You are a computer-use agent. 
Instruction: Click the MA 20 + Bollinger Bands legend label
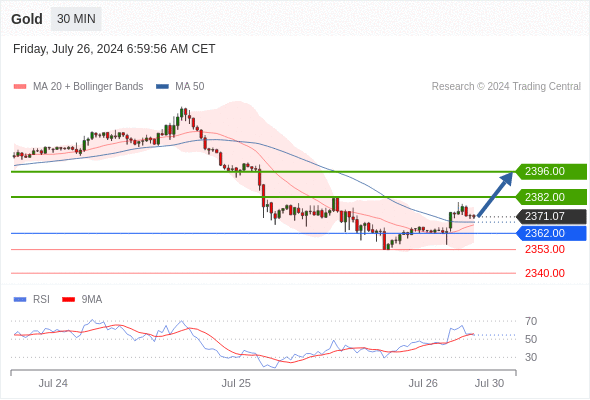point(88,87)
